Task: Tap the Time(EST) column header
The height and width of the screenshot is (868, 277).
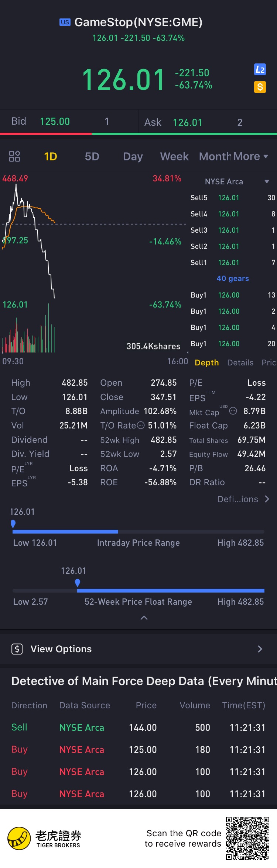Action: tap(244, 705)
